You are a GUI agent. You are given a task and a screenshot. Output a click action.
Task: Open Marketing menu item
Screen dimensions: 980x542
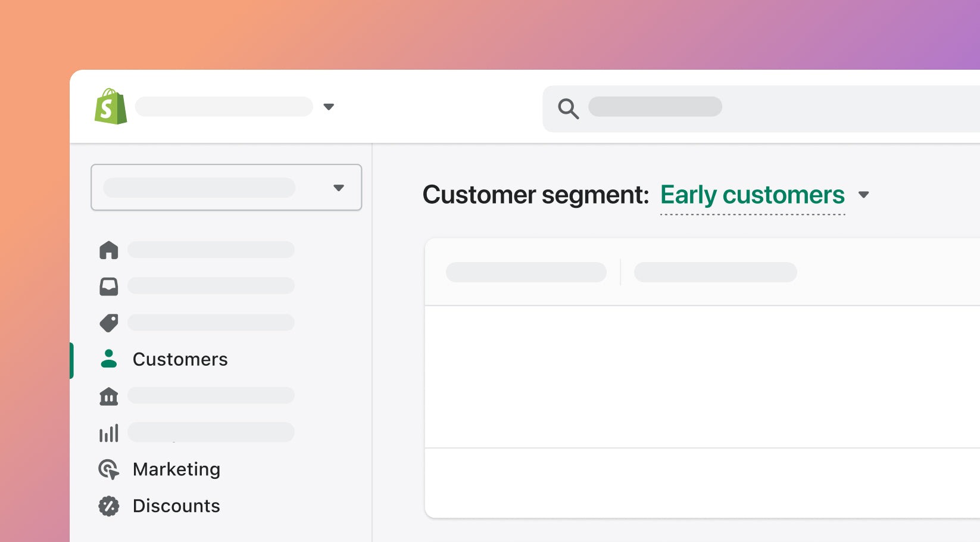[176, 469]
